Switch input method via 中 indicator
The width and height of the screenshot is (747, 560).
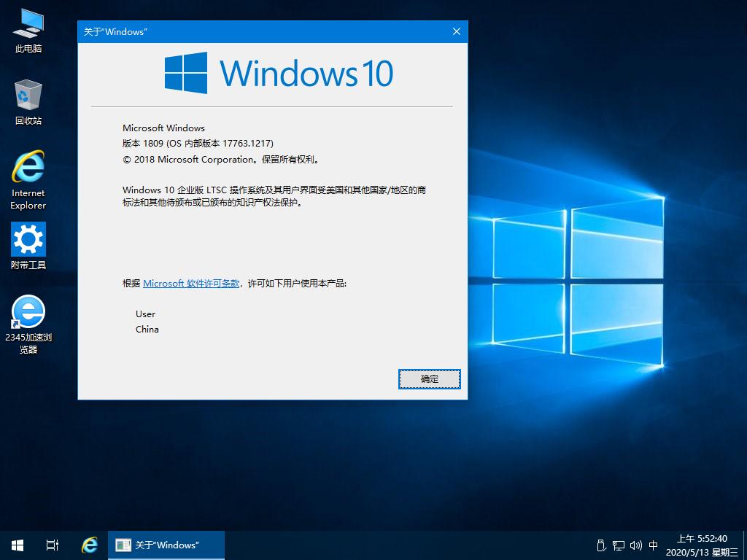click(653, 545)
